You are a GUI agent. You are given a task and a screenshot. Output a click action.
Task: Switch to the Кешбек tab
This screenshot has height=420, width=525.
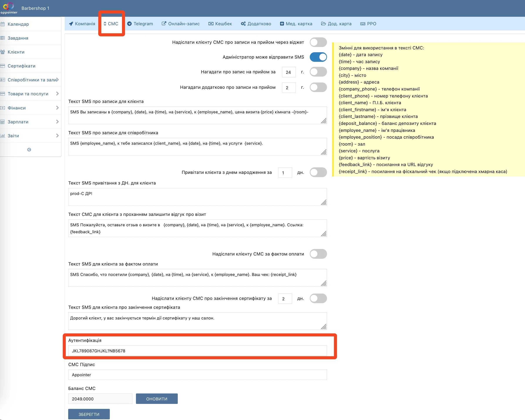(220, 24)
